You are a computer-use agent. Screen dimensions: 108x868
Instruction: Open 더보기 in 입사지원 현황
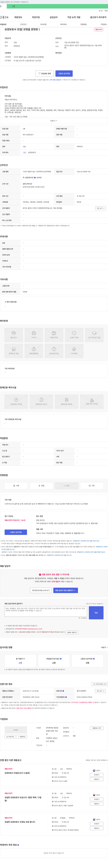[x=104, y=647]
